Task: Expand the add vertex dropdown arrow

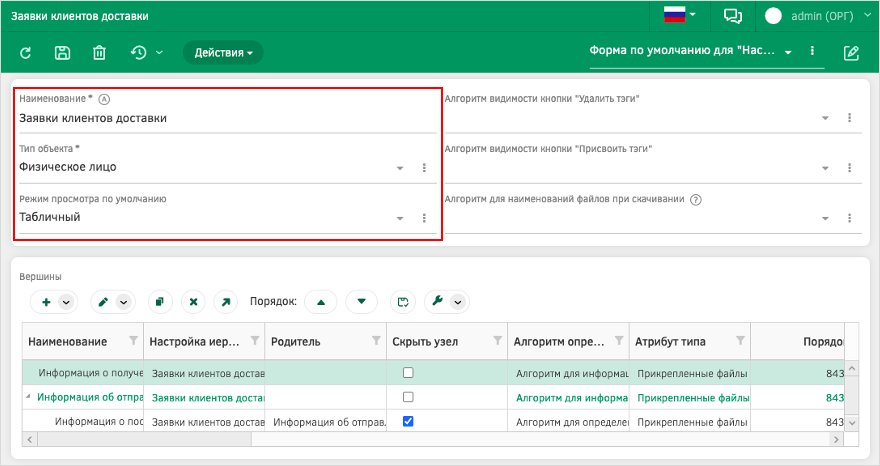Action: tap(66, 302)
